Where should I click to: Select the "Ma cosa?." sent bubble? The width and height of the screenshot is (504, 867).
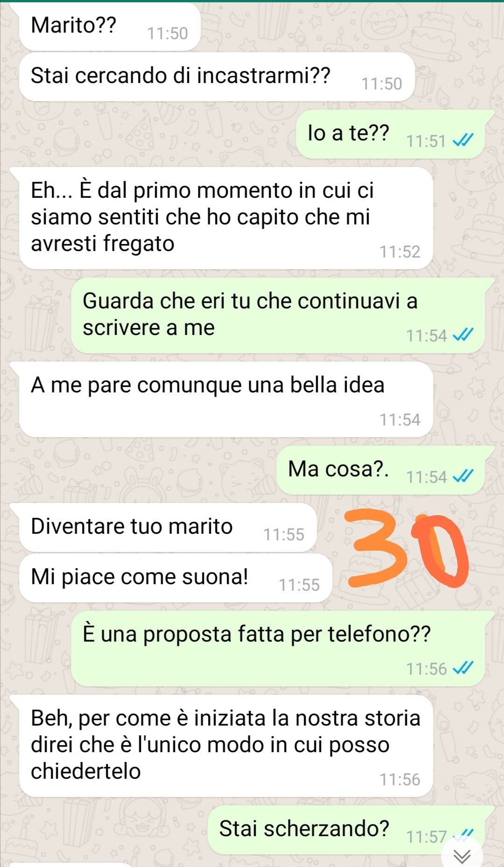tap(380, 470)
